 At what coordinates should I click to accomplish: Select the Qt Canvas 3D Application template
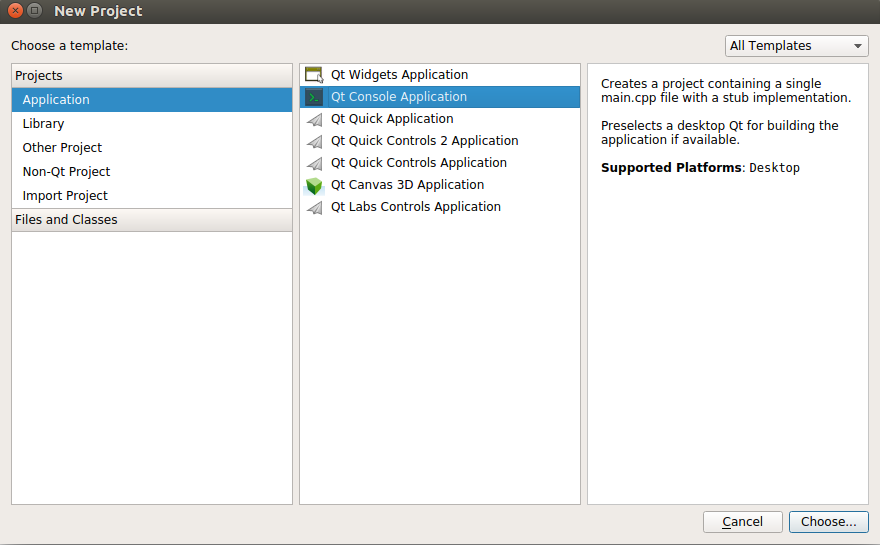point(440,185)
